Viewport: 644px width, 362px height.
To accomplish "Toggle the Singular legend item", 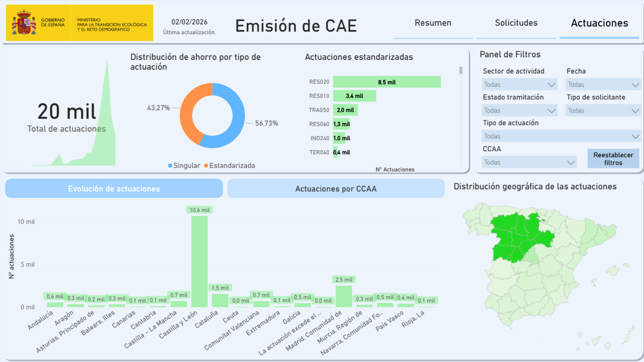I will pos(184,165).
